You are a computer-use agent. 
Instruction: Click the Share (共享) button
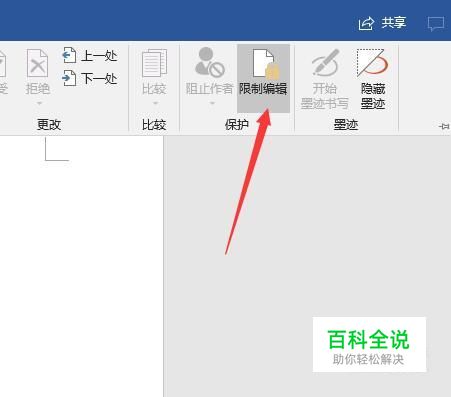(x=382, y=23)
